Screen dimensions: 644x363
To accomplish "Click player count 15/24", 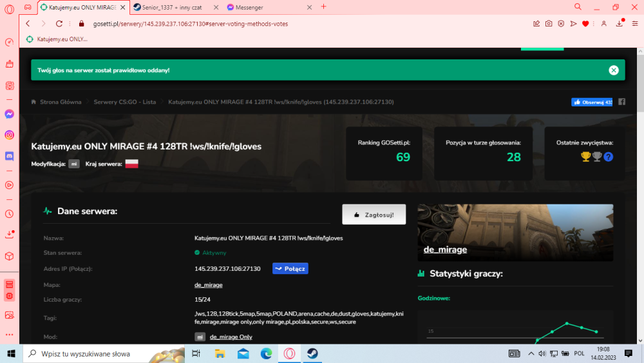I will point(202,300).
